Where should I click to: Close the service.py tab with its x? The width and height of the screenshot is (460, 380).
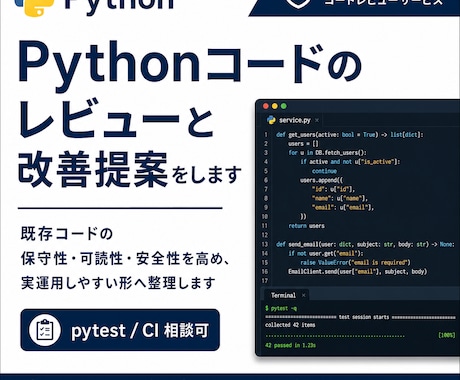317,120
